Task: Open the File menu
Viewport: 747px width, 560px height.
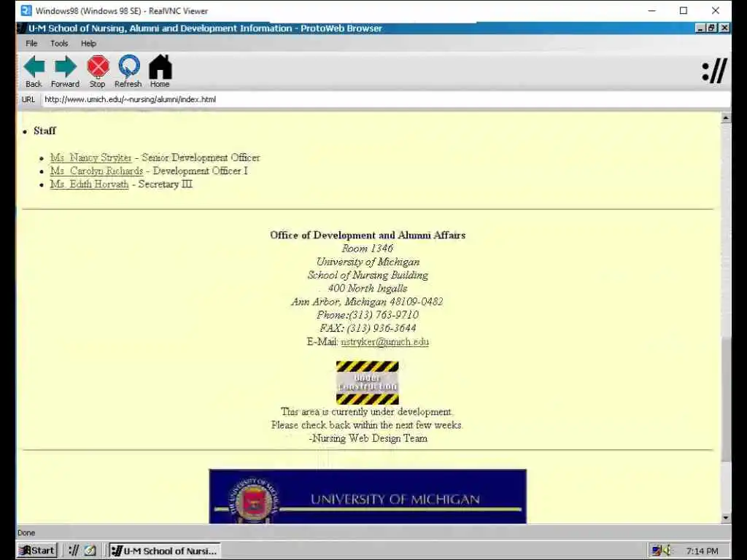Action: coord(31,43)
